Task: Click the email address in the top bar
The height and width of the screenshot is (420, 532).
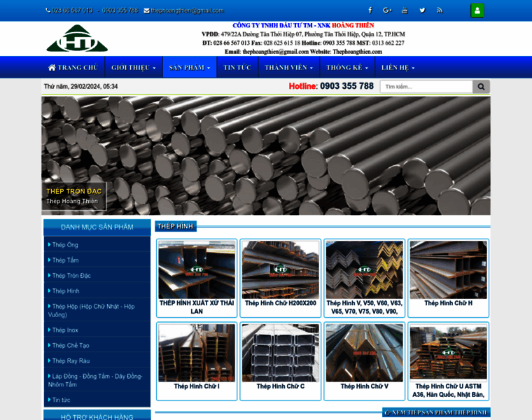Action: coord(188,10)
